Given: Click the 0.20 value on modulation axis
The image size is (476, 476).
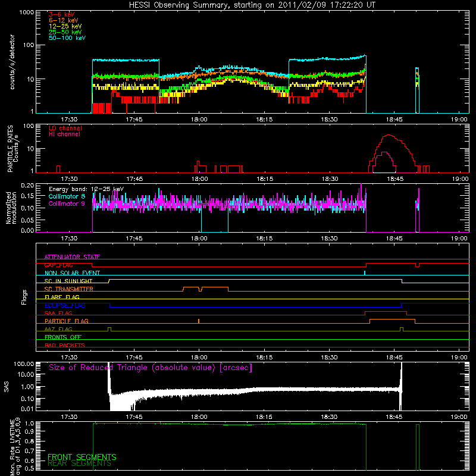Looking at the screenshot, I should [27, 185].
